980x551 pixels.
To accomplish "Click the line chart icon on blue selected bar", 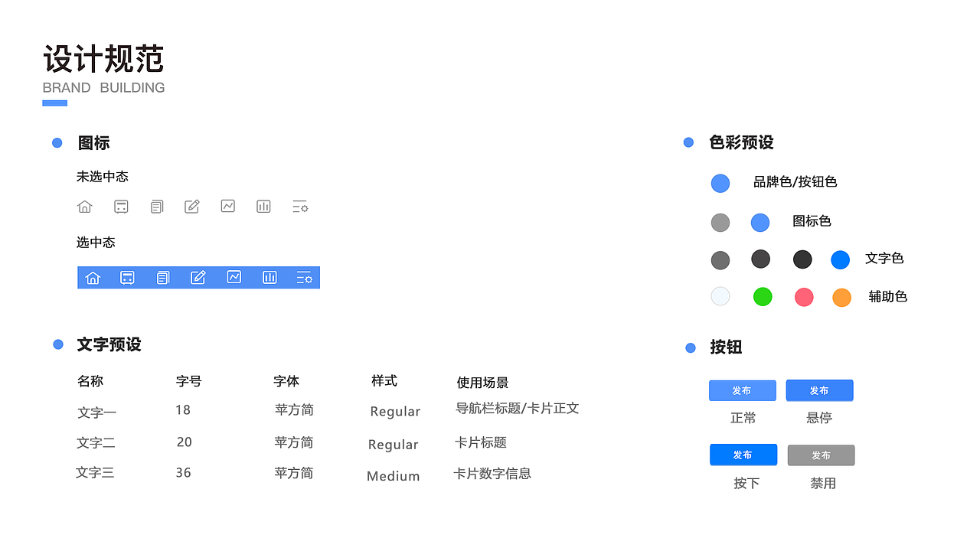I will (234, 277).
